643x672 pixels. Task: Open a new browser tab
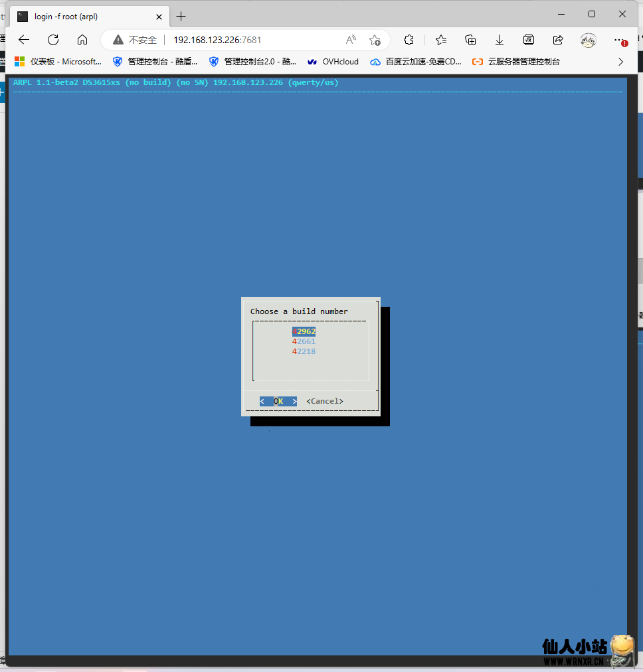pyautogui.click(x=181, y=16)
